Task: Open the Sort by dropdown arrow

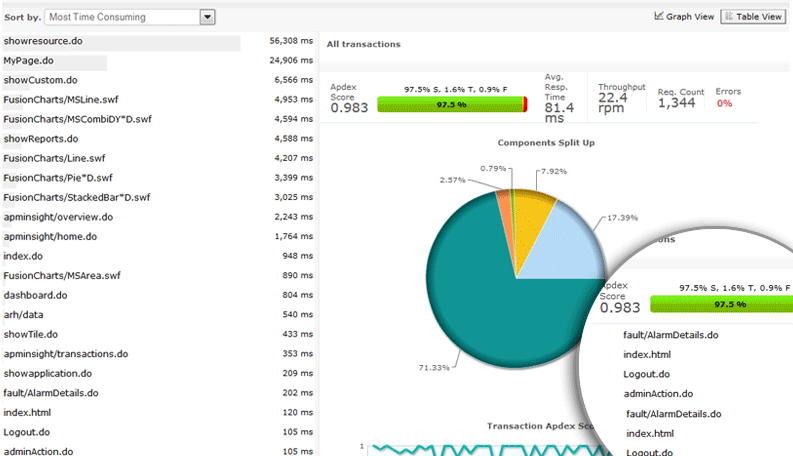Action: (x=207, y=17)
